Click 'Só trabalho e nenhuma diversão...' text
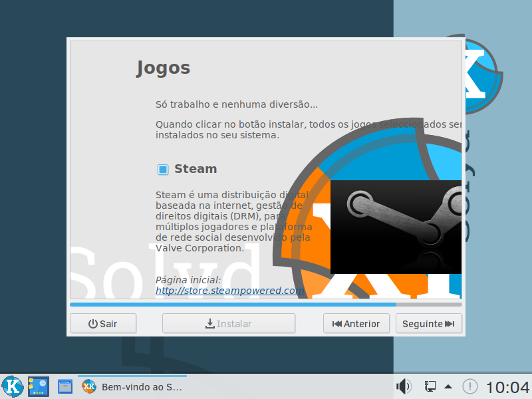 pos(237,104)
